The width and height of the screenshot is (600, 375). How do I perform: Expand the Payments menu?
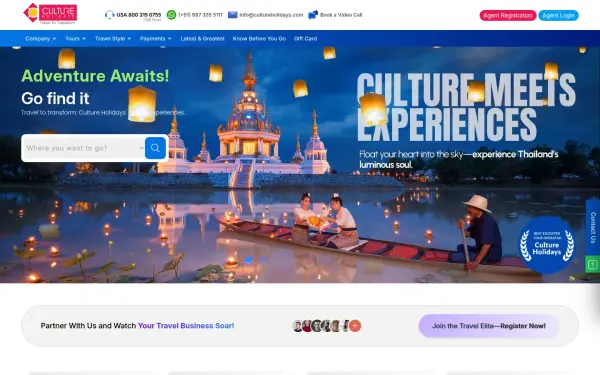click(x=156, y=39)
